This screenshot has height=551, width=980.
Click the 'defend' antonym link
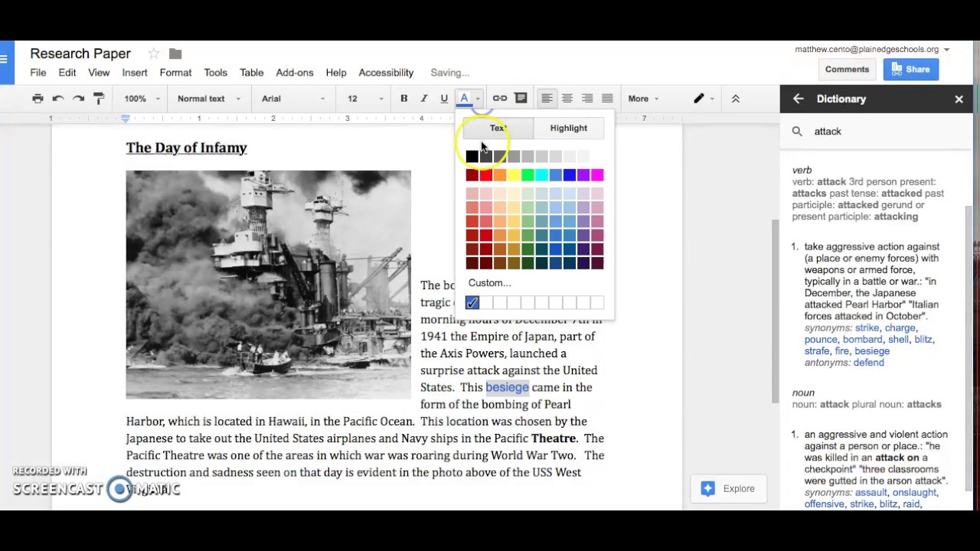coord(868,363)
